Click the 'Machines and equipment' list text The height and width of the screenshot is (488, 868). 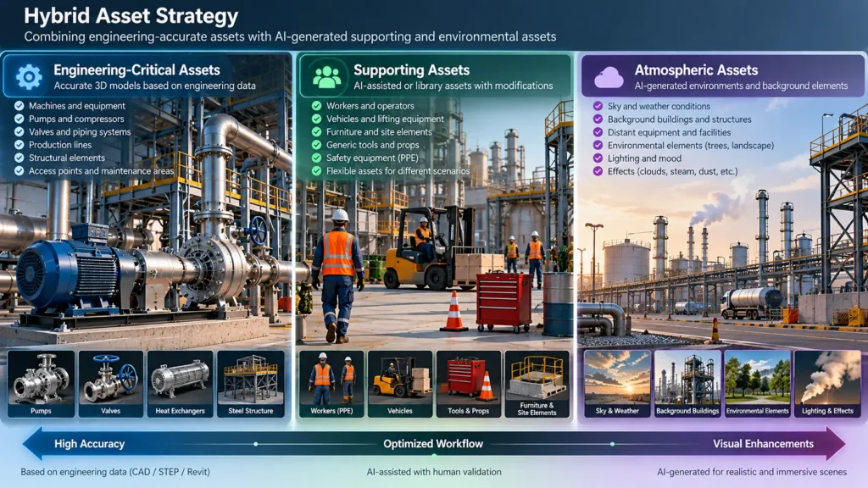77,106
